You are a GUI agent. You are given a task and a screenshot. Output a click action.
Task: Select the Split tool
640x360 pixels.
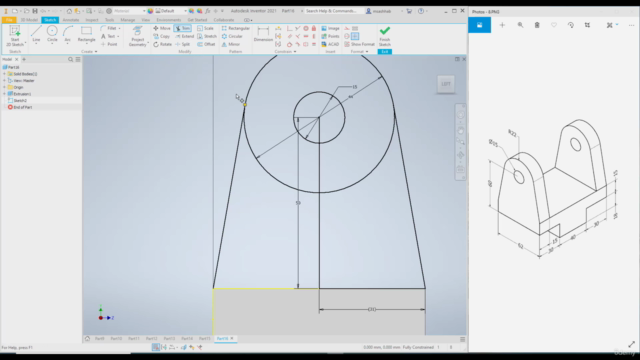[182, 44]
